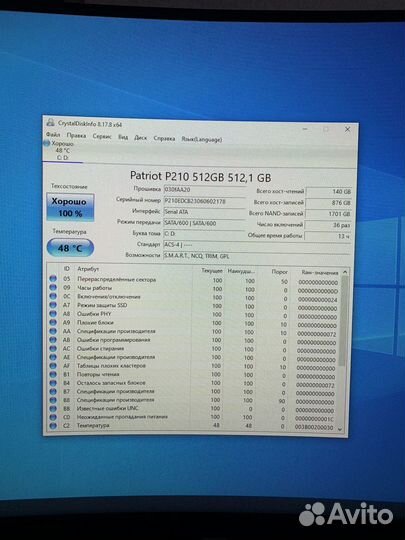Click the CrystalDiskInfo app icon in title bar
The width and height of the screenshot is (405, 540).
[50, 122]
